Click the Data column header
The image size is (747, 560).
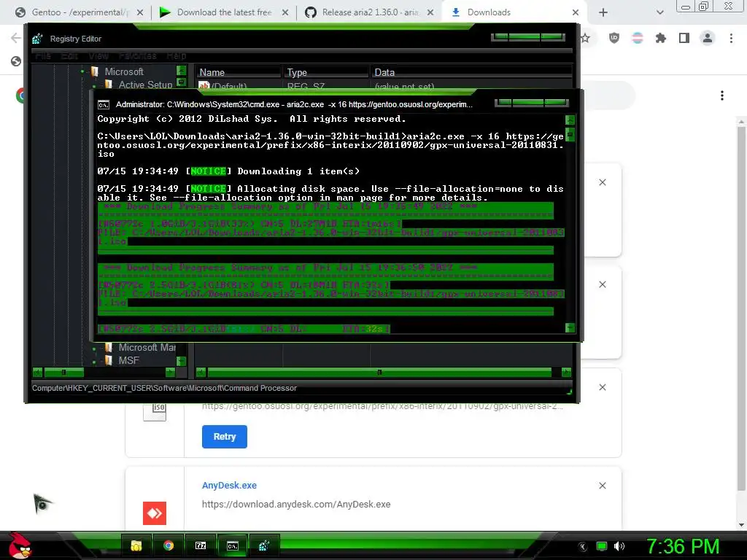click(x=472, y=72)
